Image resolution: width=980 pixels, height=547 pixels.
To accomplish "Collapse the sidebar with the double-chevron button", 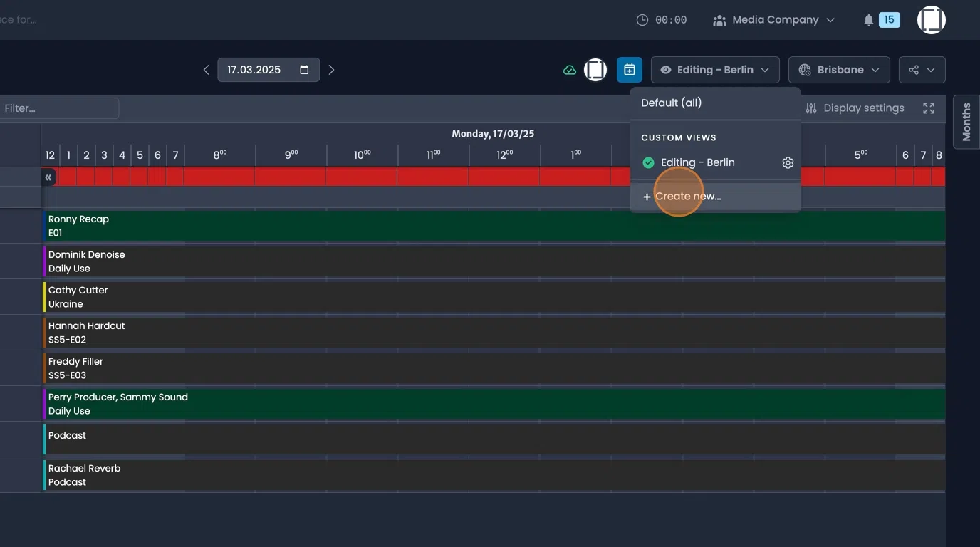I will tap(48, 177).
